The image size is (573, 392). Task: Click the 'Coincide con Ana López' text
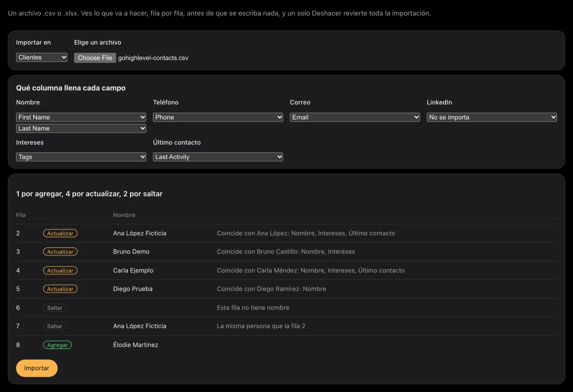[306, 233]
